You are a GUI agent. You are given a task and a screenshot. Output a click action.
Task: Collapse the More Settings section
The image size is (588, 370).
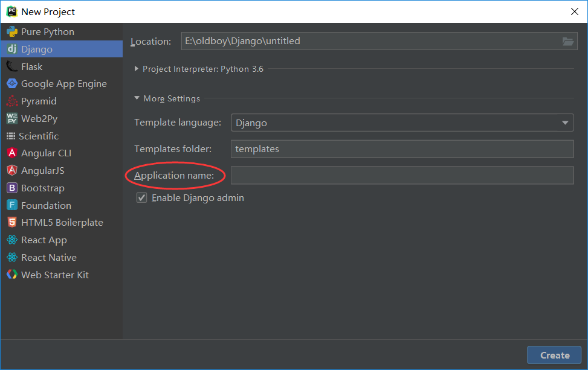pos(137,98)
